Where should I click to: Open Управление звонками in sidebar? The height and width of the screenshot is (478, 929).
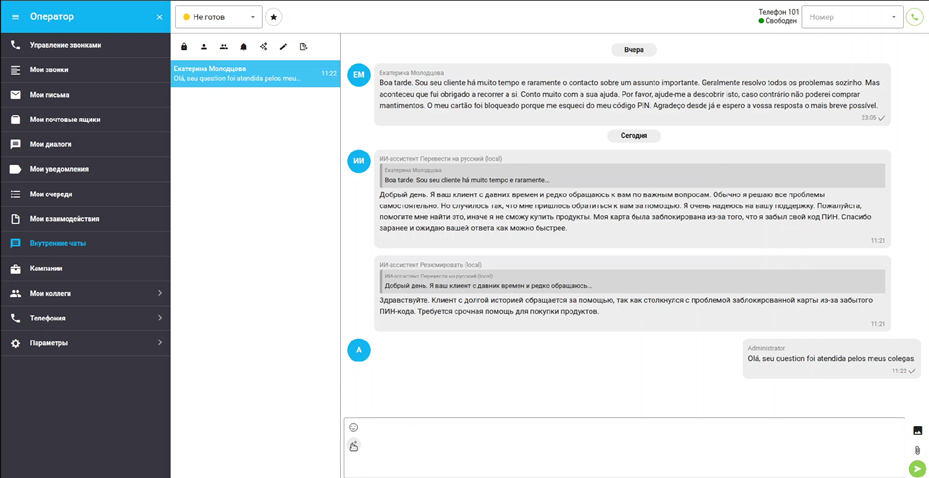85,45
